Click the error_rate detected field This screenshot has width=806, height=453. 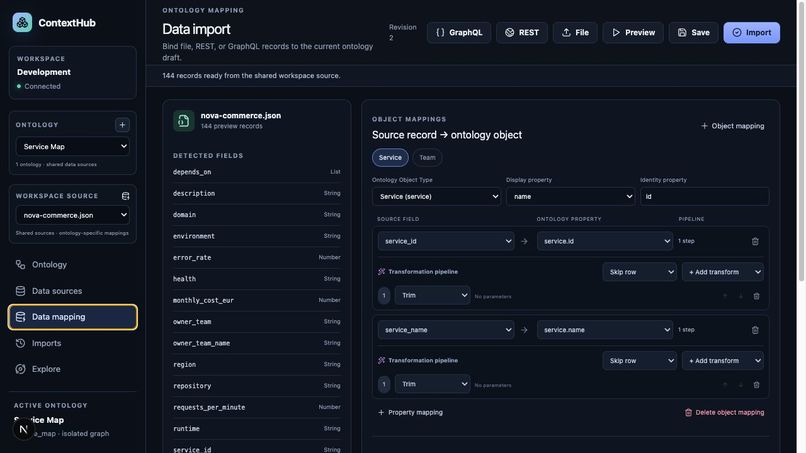pos(257,258)
